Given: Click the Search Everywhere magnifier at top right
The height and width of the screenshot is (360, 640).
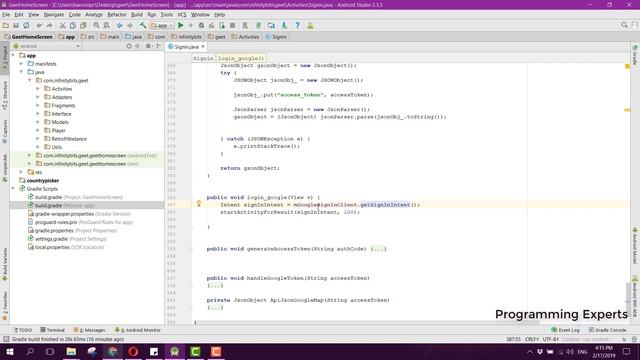Looking at the screenshot, I should pyautogui.click(x=624, y=25).
